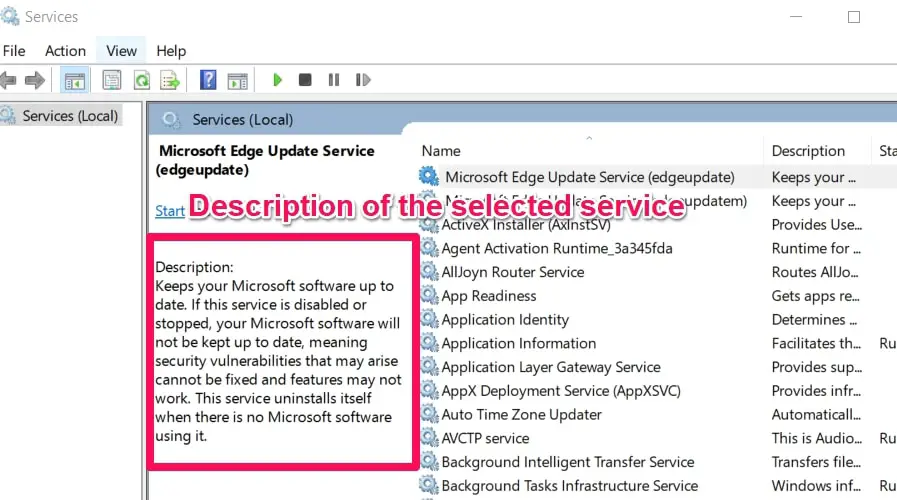Viewport: 897px width, 500px height.
Task: Click gear icon beside Application Identity
Action: click(x=430, y=318)
